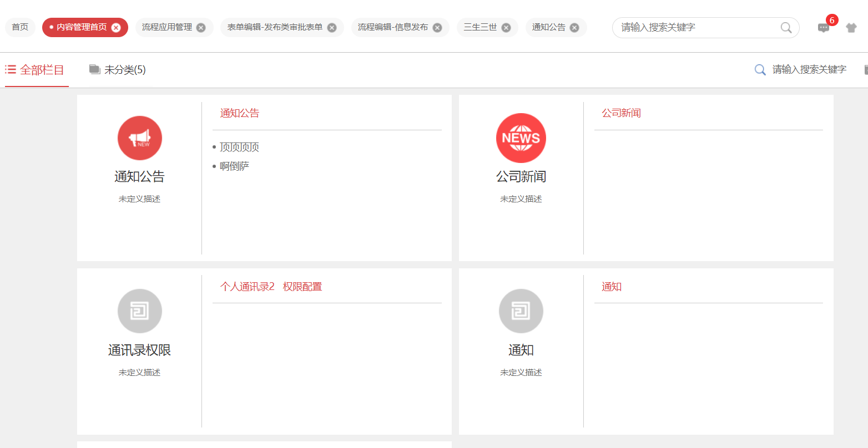Open the red 通知公告 category link
Screen dimensions: 868x448
pyautogui.click(x=240, y=113)
